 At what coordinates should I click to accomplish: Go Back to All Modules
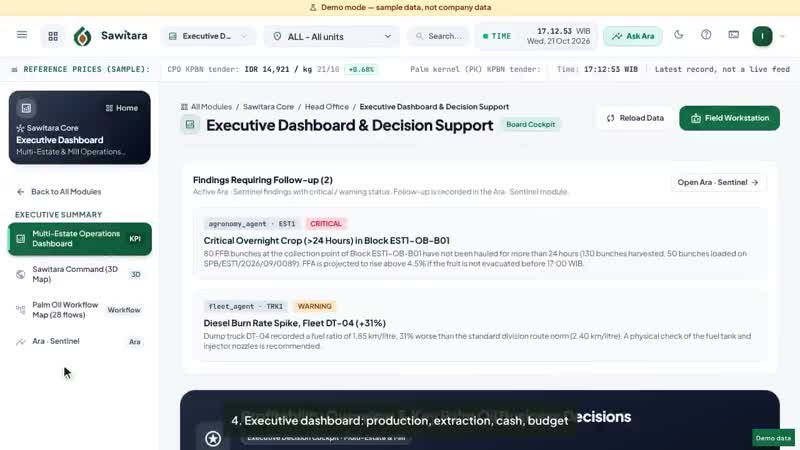(x=59, y=192)
